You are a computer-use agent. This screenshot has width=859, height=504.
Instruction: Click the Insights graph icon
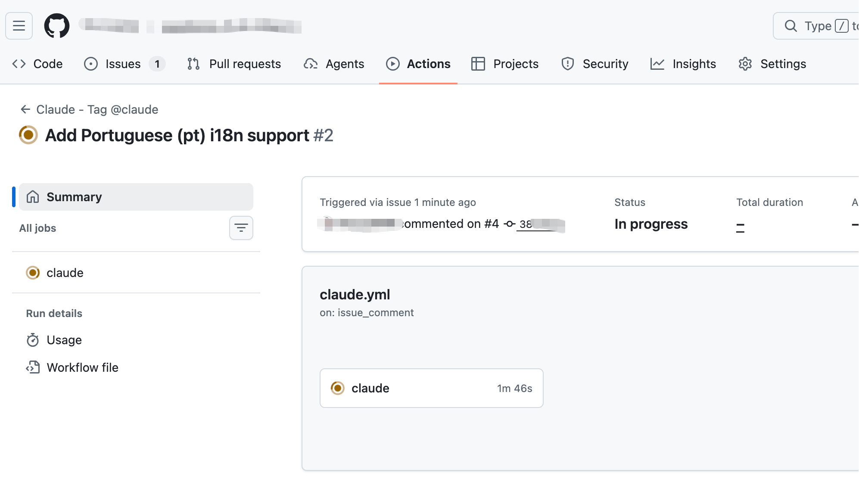pos(657,64)
